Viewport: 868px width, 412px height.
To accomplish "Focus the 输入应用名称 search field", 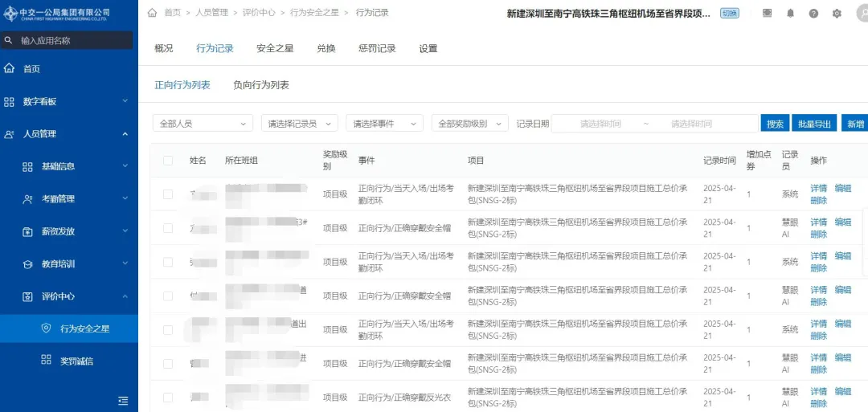I will pos(67,40).
